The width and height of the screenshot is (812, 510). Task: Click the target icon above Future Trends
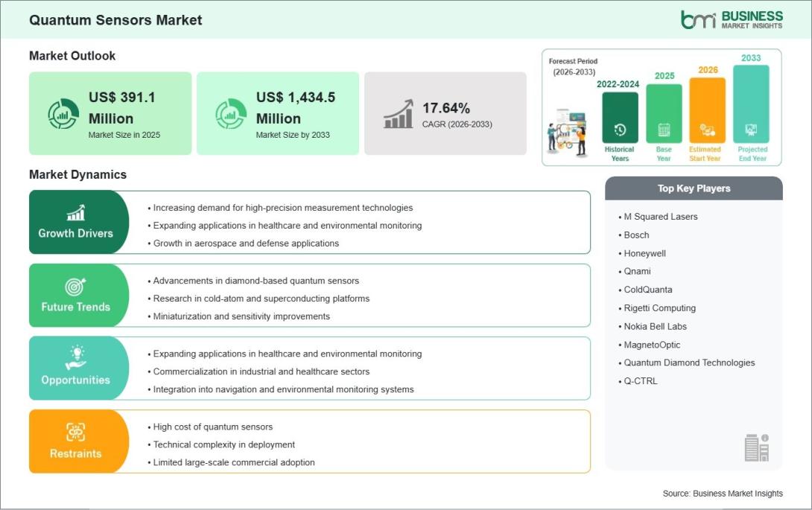(75, 287)
